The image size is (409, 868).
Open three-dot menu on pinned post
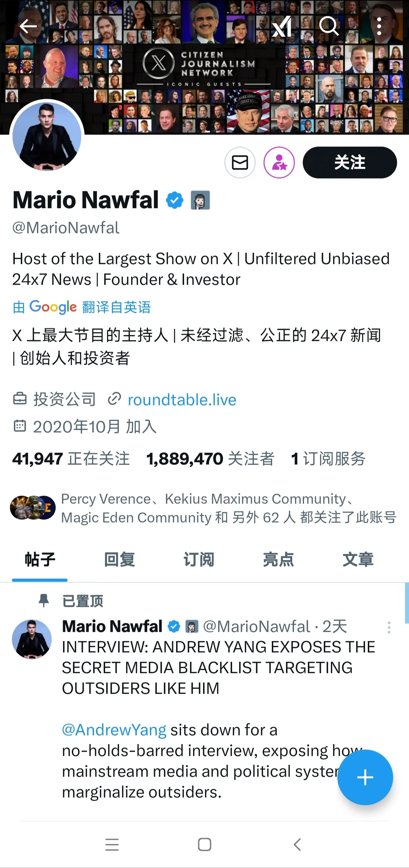coord(389,627)
